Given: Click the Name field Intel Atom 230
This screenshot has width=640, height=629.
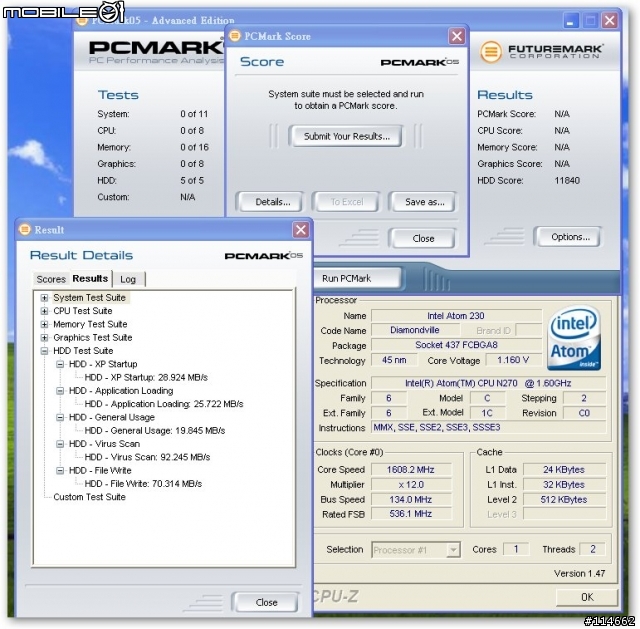Looking at the screenshot, I should click(x=456, y=316).
